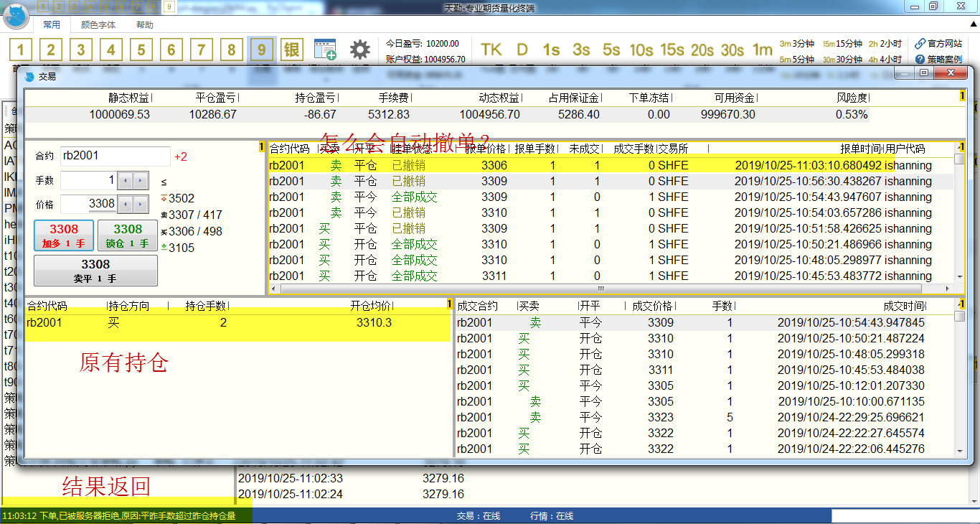Click the 合约 contract input showing rb2001
The image size is (980, 524).
coord(116,156)
